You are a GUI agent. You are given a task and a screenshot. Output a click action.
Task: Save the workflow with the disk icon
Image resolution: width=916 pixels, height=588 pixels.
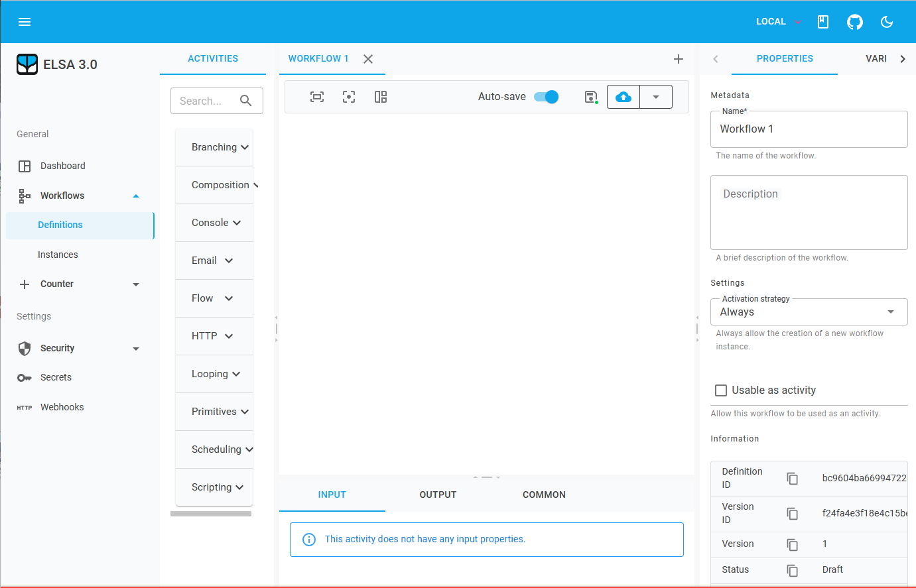[x=591, y=97]
